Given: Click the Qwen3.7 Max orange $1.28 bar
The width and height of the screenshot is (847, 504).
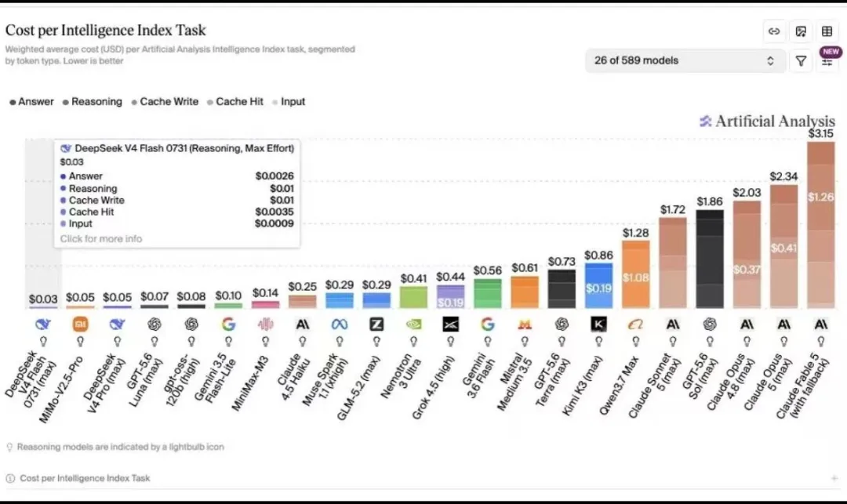Looking at the screenshot, I should [636, 274].
